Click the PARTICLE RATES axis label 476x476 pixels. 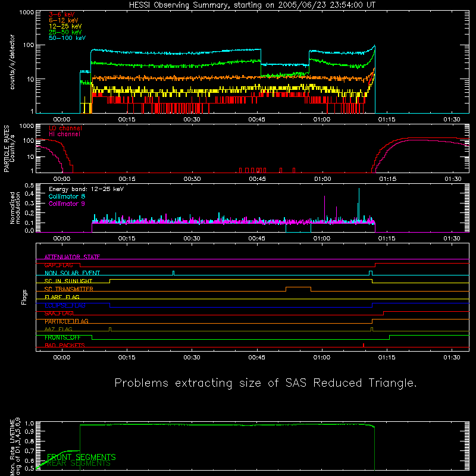tap(9, 149)
